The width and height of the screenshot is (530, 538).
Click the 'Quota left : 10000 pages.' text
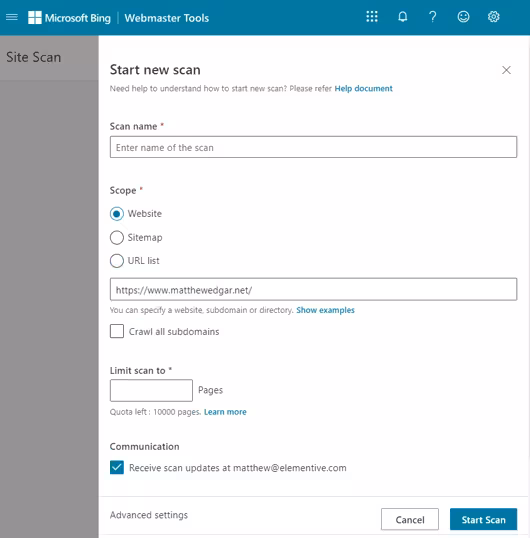click(155, 412)
